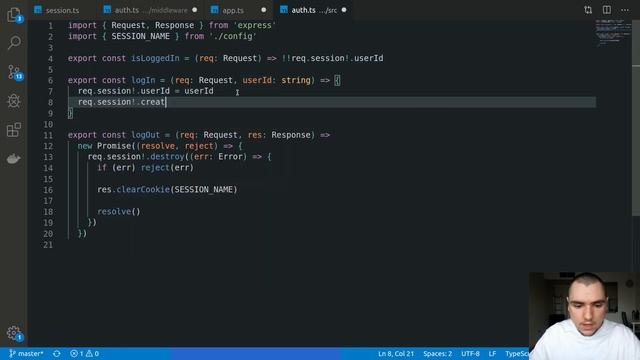This screenshot has height=360, width=640.
Task: Click line number 11 in gutter
Action: pos(48,135)
